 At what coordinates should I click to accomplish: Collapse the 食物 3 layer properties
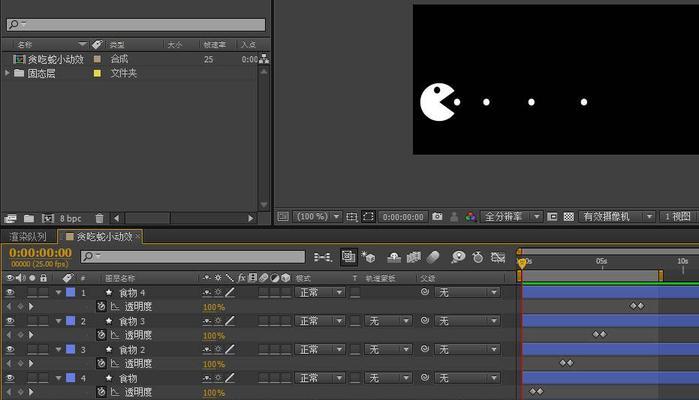(58, 321)
